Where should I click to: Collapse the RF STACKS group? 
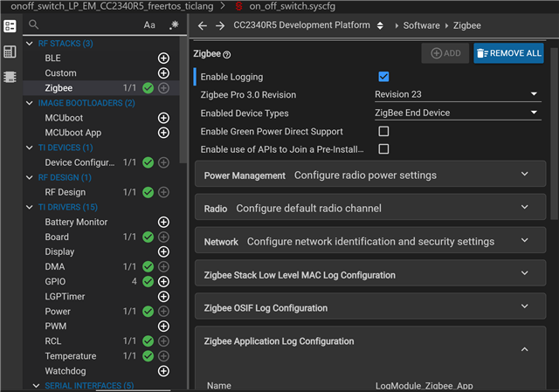30,44
